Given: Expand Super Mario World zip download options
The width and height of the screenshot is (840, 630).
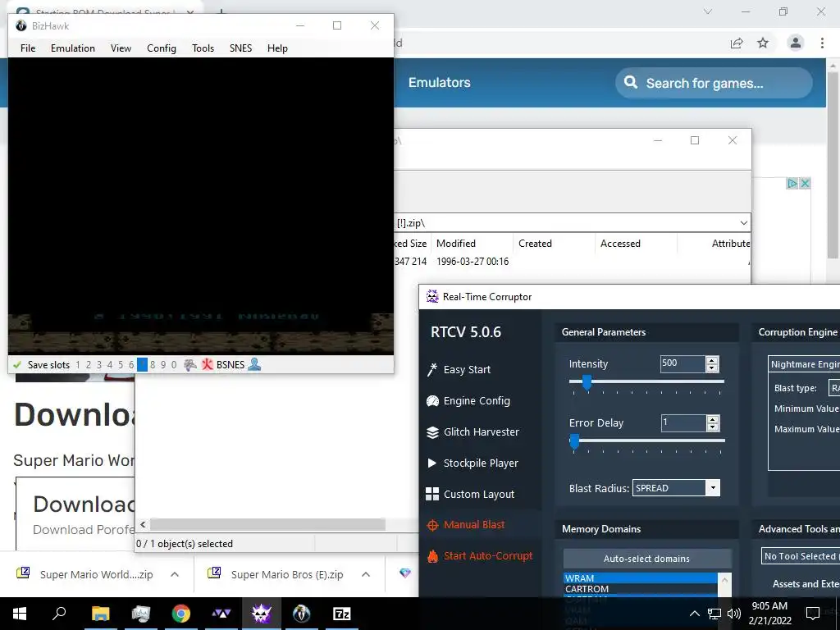Looking at the screenshot, I should 175,574.
